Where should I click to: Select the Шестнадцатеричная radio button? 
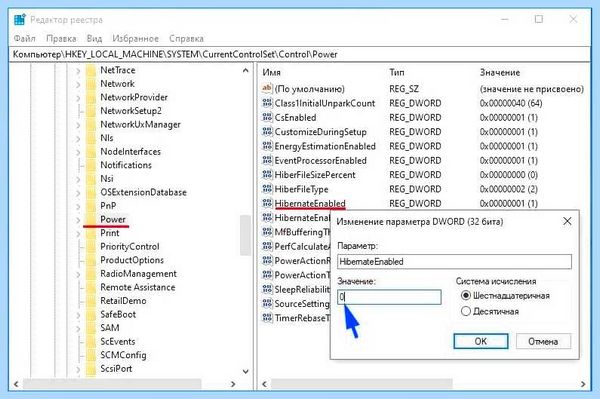click(466, 295)
